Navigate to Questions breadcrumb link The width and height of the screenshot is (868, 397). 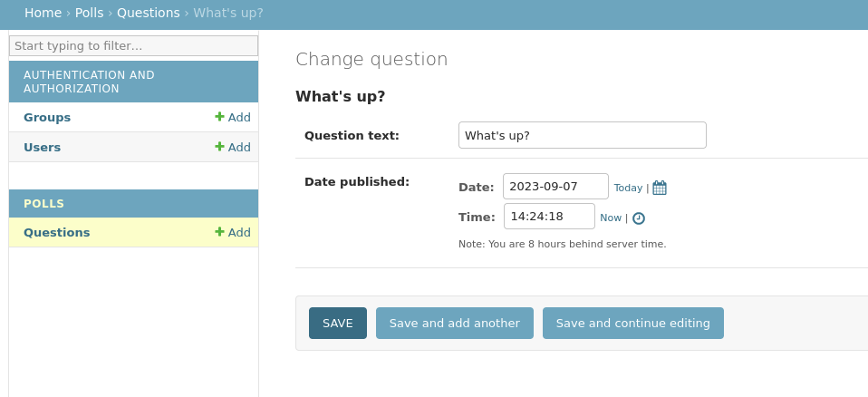coord(148,13)
